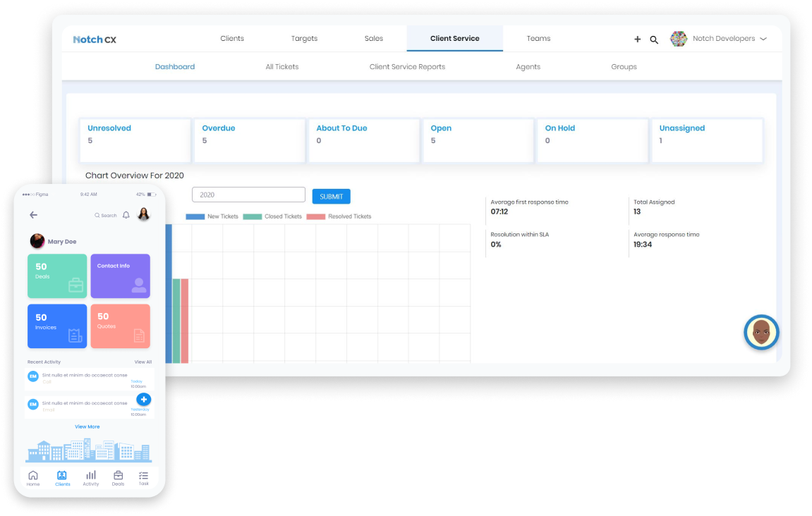The width and height of the screenshot is (812, 516).
Task: Open the Unresolved tickets card
Action: [x=135, y=140]
